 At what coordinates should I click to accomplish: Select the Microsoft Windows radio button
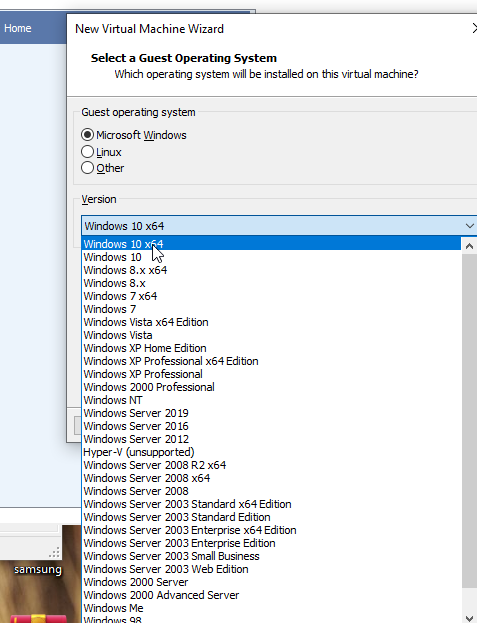(87, 135)
